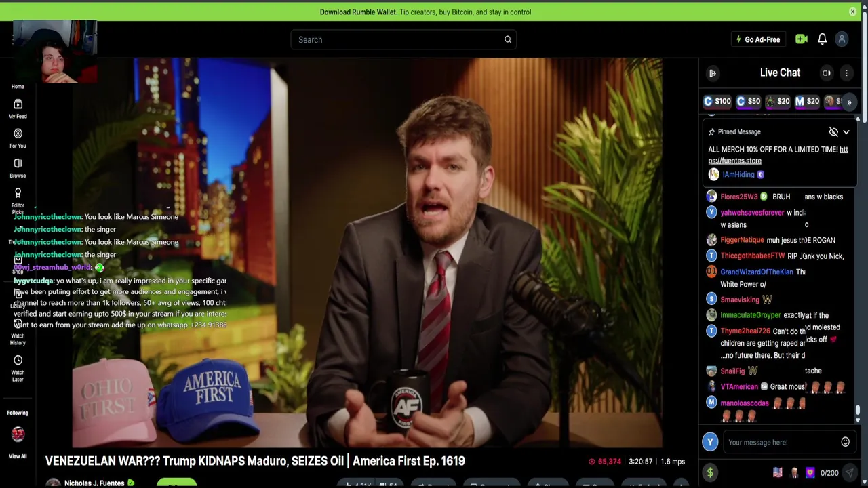Open My Feed from the sidebar

click(x=18, y=108)
